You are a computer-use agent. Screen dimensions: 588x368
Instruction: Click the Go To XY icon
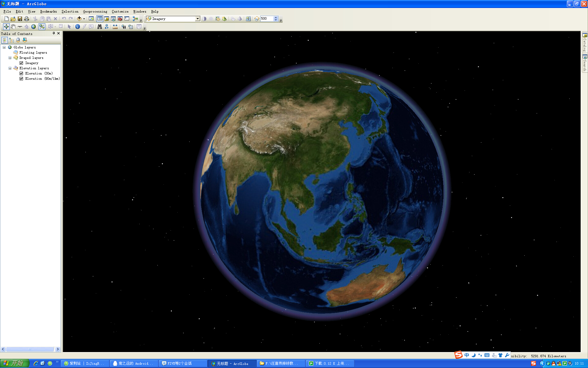click(107, 27)
